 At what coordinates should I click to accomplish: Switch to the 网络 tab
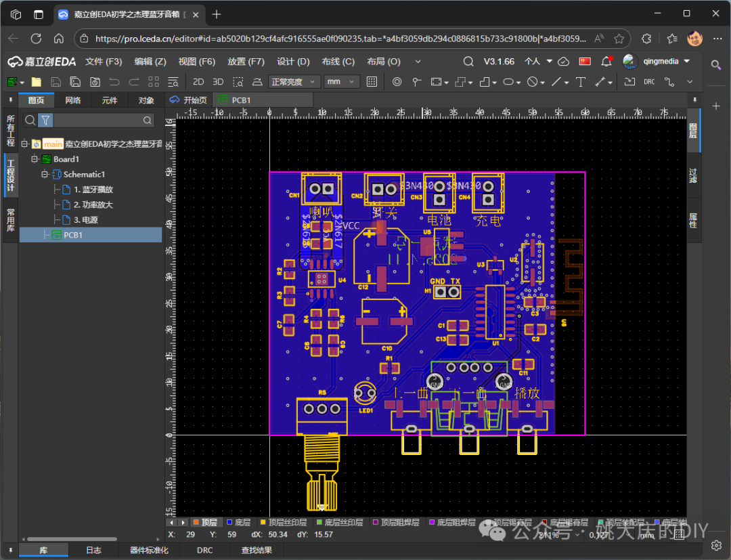(x=72, y=100)
